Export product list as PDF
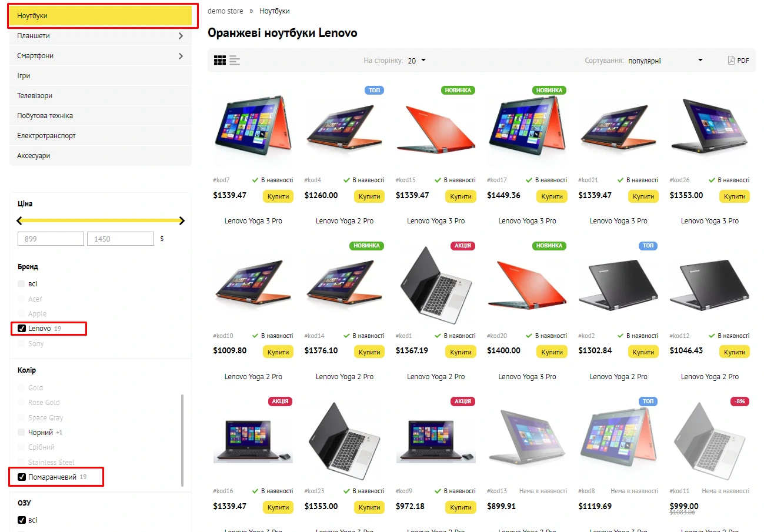The width and height of the screenshot is (764, 532). click(x=739, y=61)
